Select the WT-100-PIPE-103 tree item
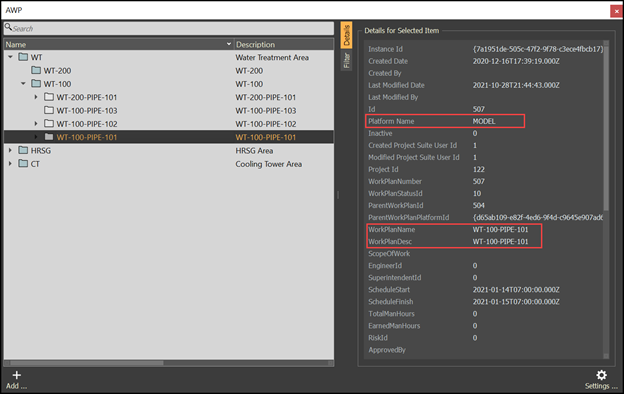 (87, 110)
